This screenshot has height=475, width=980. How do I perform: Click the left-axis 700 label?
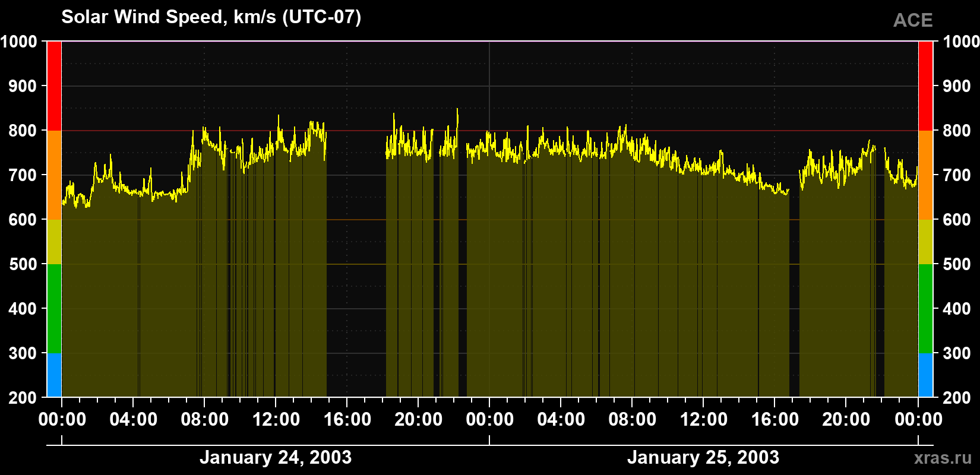[x=23, y=175]
